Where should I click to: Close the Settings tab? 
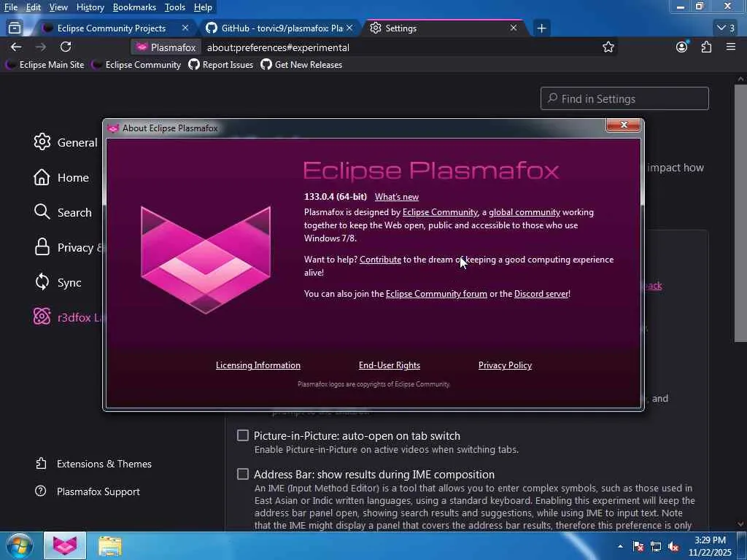coord(514,28)
